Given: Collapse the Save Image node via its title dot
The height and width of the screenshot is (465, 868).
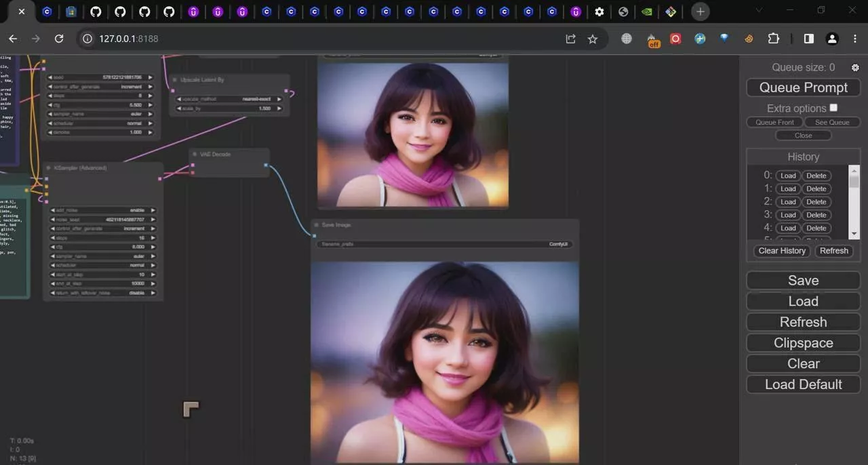Looking at the screenshot, I should tap(317, 224).
